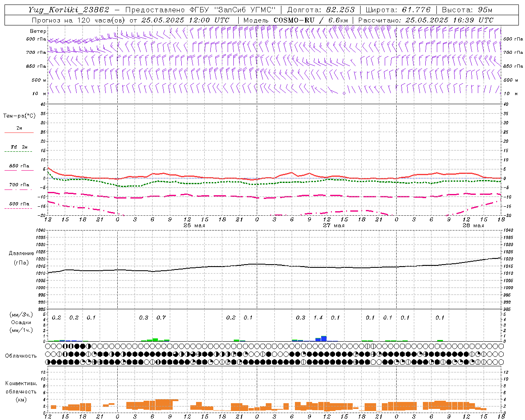The width and height of the screenshot is (525, 420).
Task: Select the 0.7 precipitation value
Action: (x=161, y=317)
